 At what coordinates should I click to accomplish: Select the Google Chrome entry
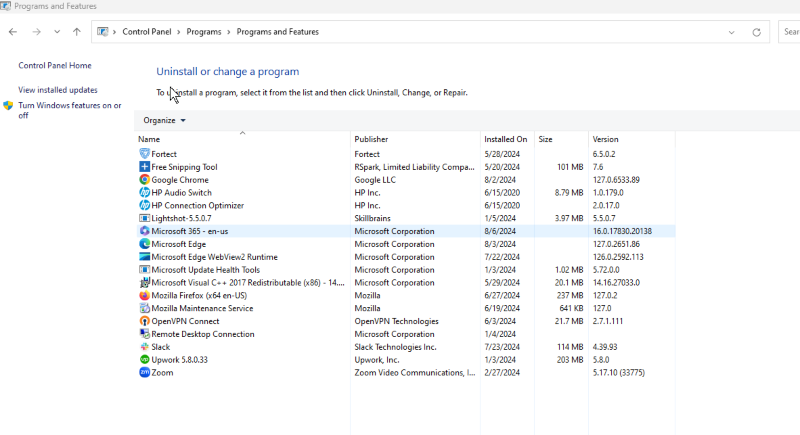180,180
